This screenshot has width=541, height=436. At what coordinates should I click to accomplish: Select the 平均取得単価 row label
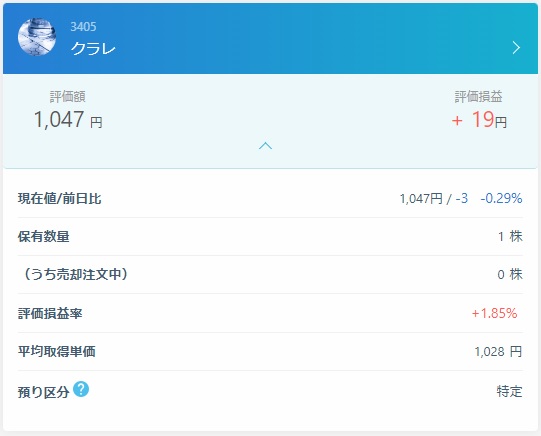57,351
